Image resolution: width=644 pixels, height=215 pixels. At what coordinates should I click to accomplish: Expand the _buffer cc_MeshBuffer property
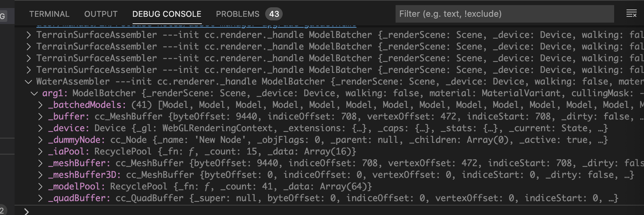point(40,117)
